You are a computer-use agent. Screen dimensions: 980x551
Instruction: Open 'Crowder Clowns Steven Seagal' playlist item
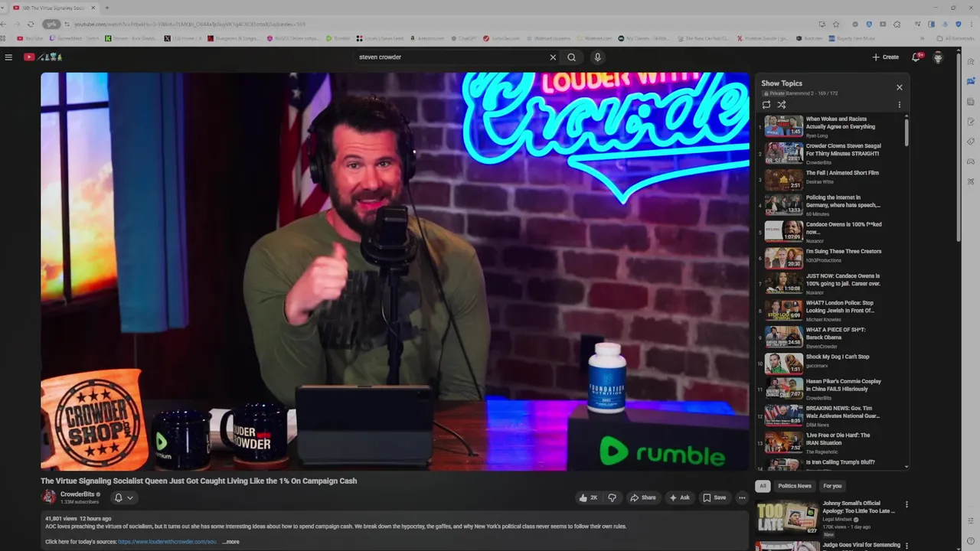(831, 153)
